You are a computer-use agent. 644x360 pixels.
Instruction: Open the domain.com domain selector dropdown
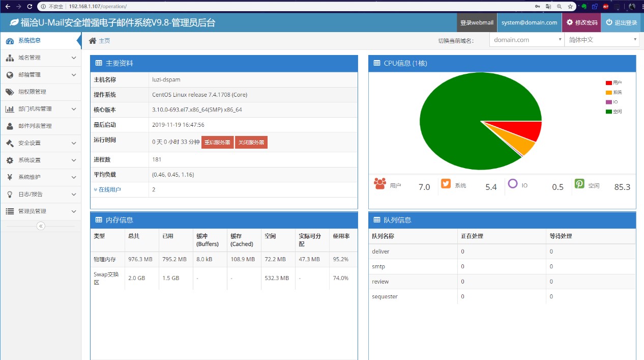[526, 39]
